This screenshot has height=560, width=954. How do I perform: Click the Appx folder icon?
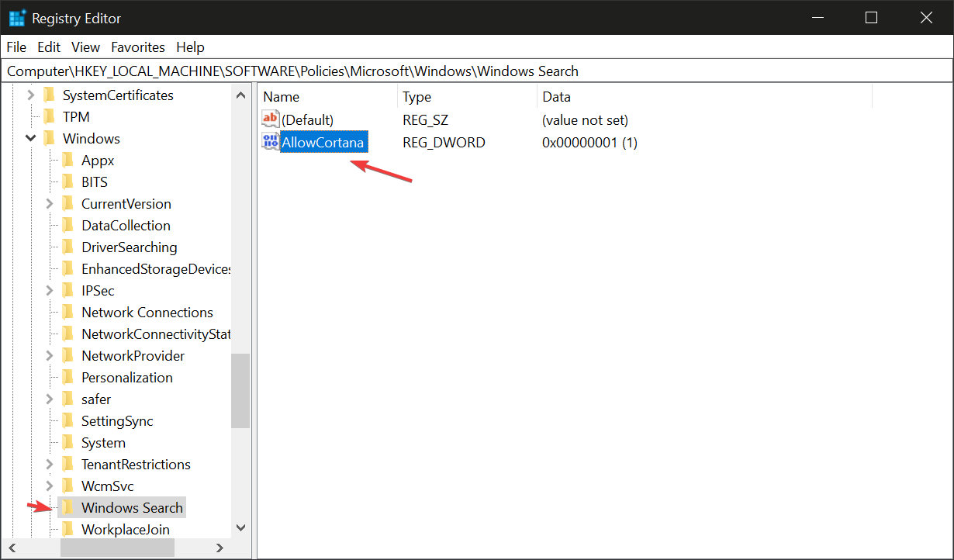[67, 161]
